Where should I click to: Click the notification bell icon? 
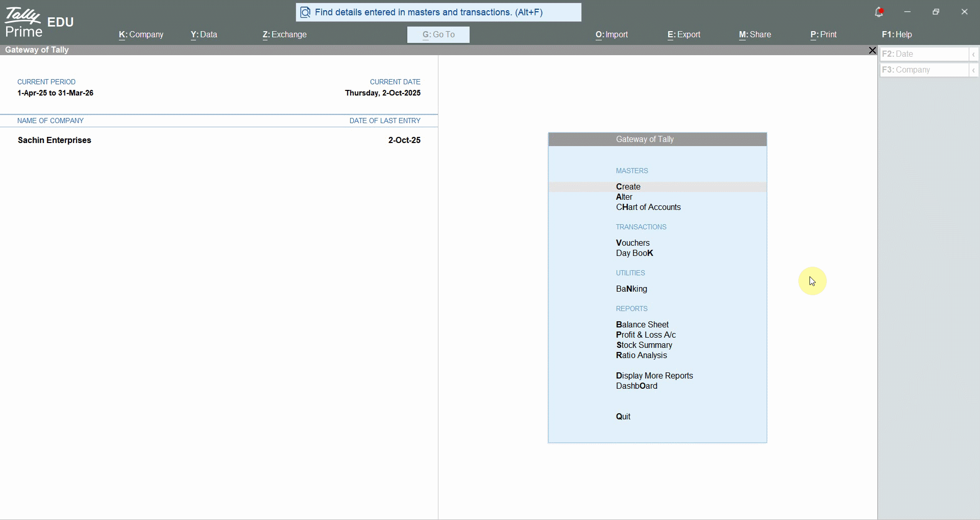pos(878,12)
